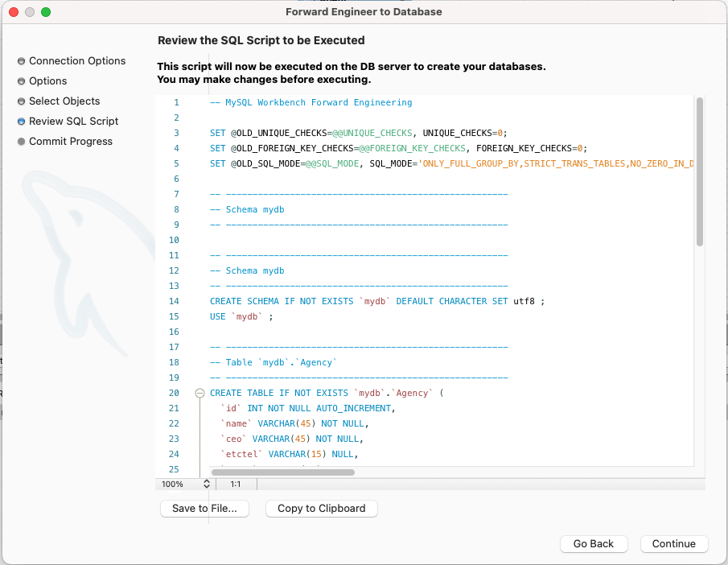This screenshot has width=728, height=565.
Task: Click line number 20 in the gutter
Action: 174,393
